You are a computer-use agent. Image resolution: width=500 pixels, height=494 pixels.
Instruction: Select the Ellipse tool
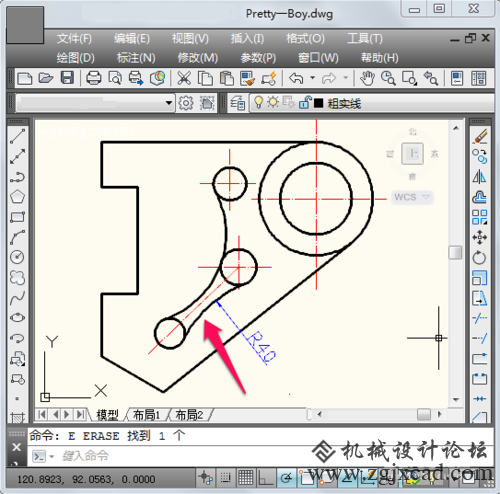[x=17, y=318]
